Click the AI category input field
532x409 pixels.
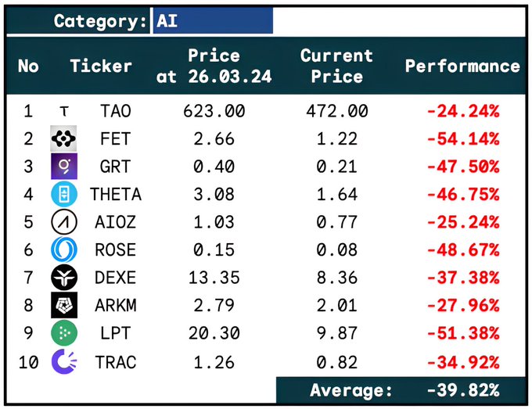(213, 21)
